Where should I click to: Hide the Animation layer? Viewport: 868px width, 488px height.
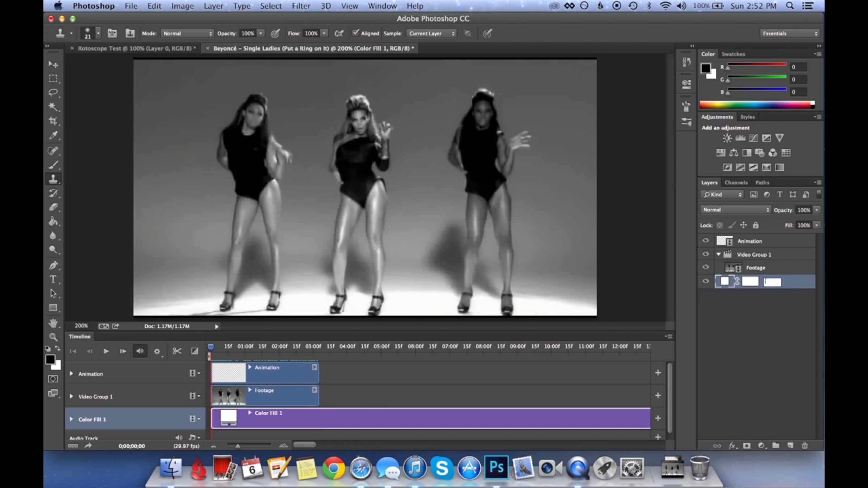pyautogui.click(x=706, y=241)
